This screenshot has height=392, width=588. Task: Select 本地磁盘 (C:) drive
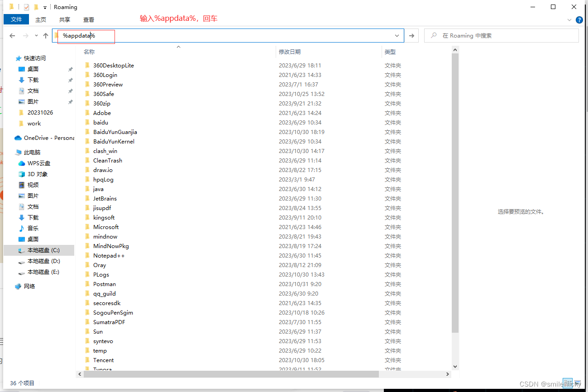pos(43,250)
